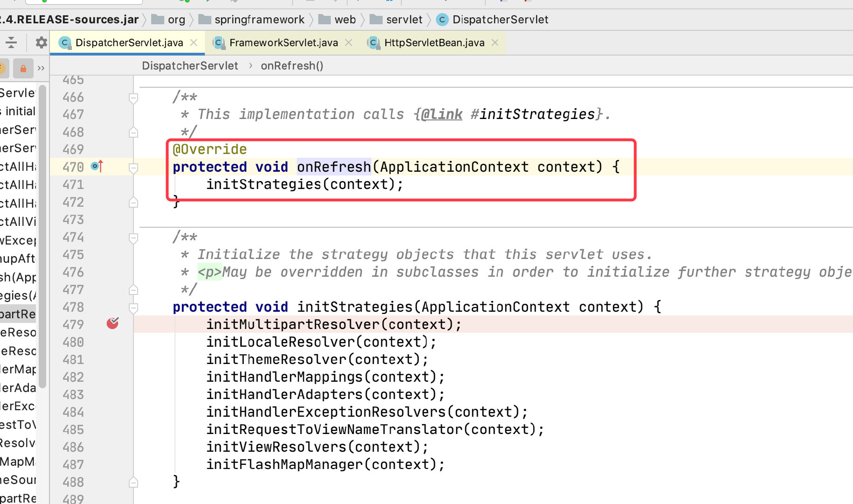Screen dimensions: 853x504
Task: Click the HttpServletBean.java tab class icon
Action: tap(373, 42)
